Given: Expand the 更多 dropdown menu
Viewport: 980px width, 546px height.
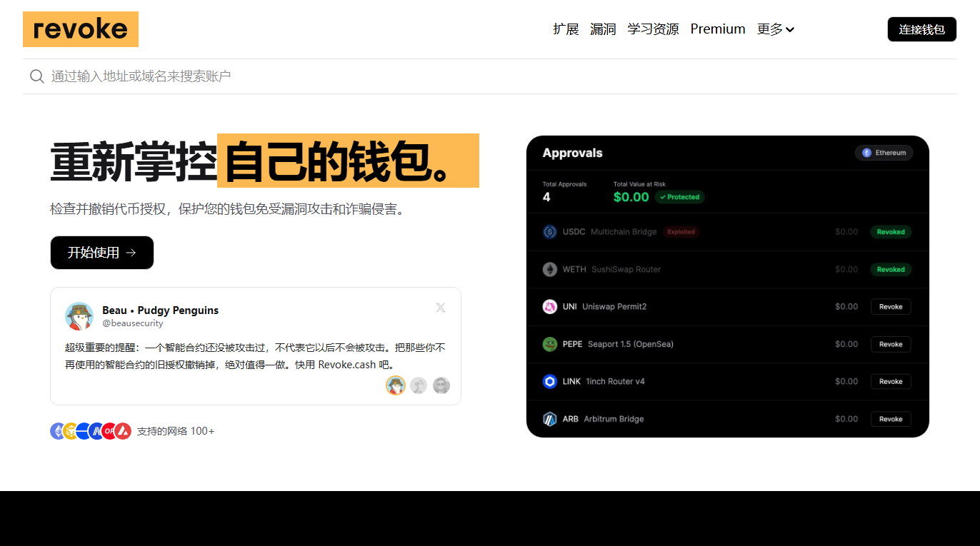Looking at the screenshot, I should 776,29.
